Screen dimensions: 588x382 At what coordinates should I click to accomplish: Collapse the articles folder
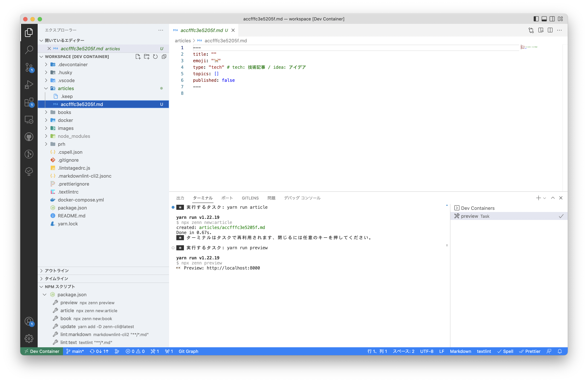tap(46, 88)
